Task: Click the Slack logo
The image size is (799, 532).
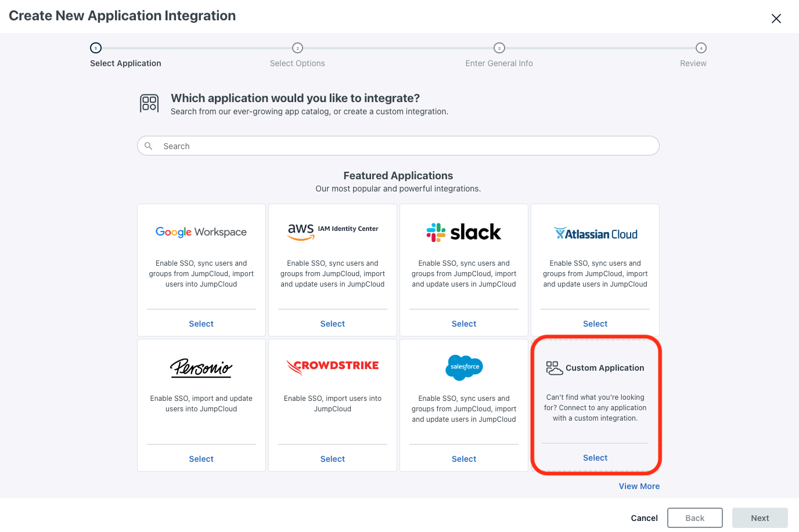Action: (x=464, y=232)
